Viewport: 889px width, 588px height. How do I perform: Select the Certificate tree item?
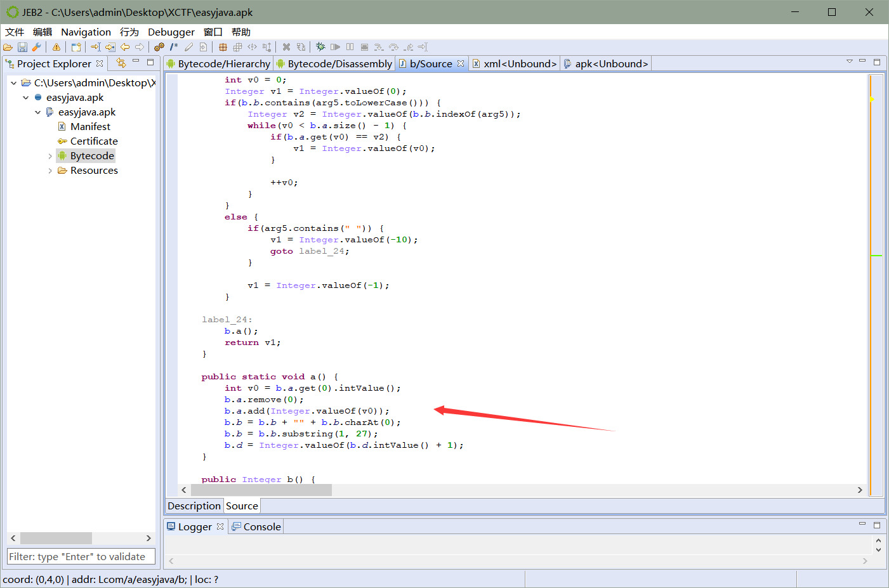point(94,141)
